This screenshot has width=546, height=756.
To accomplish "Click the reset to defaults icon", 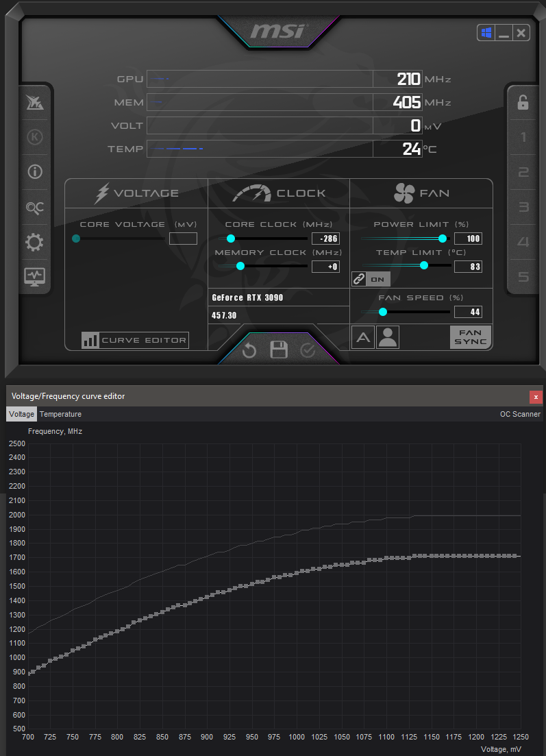I will [249, 350].
